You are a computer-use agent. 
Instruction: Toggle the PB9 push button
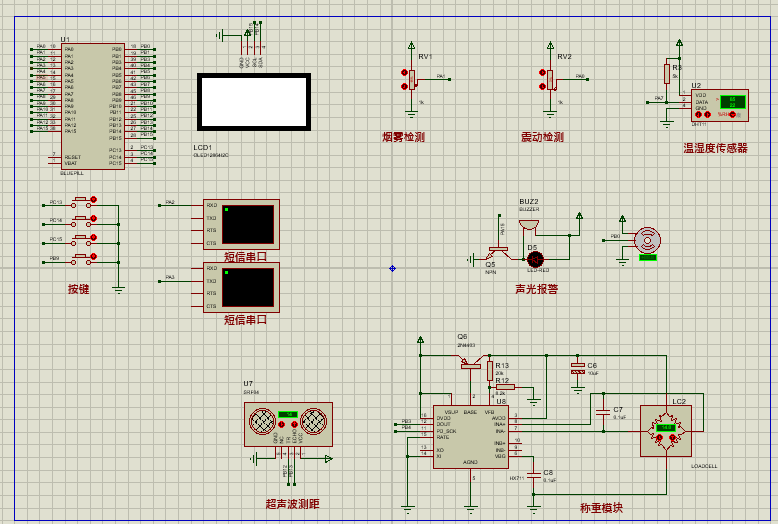pos(83,259)
